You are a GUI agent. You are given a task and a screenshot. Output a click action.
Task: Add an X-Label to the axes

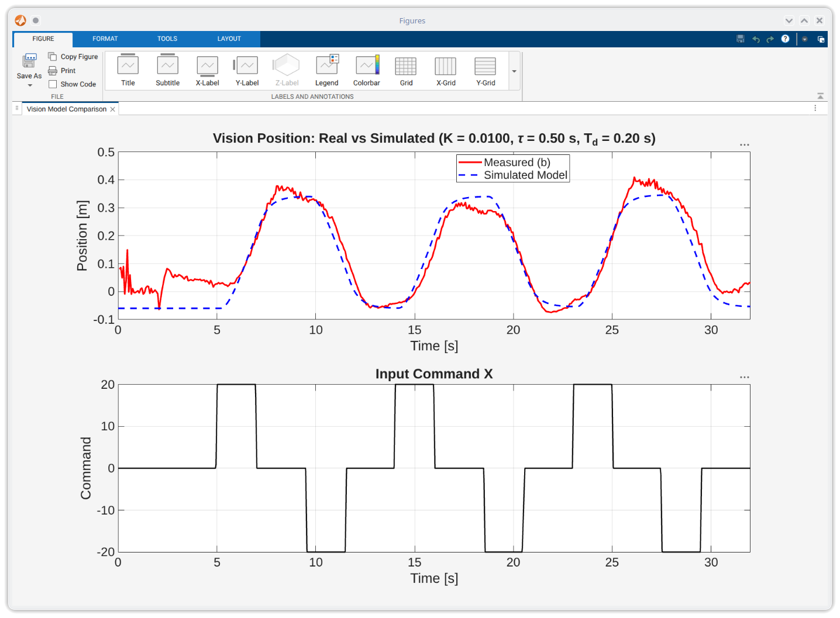[x=207, y=70]
